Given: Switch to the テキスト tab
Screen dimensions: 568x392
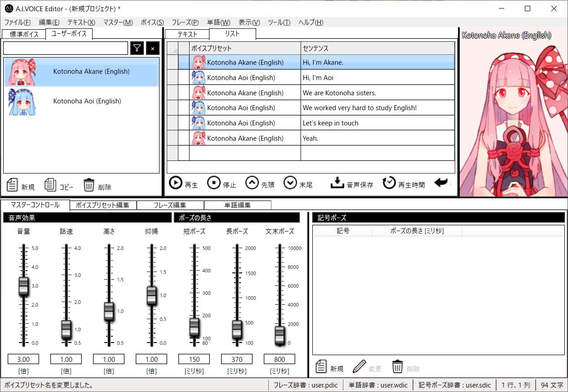Looking at the screenshot, I should click(x=187, y=34).
